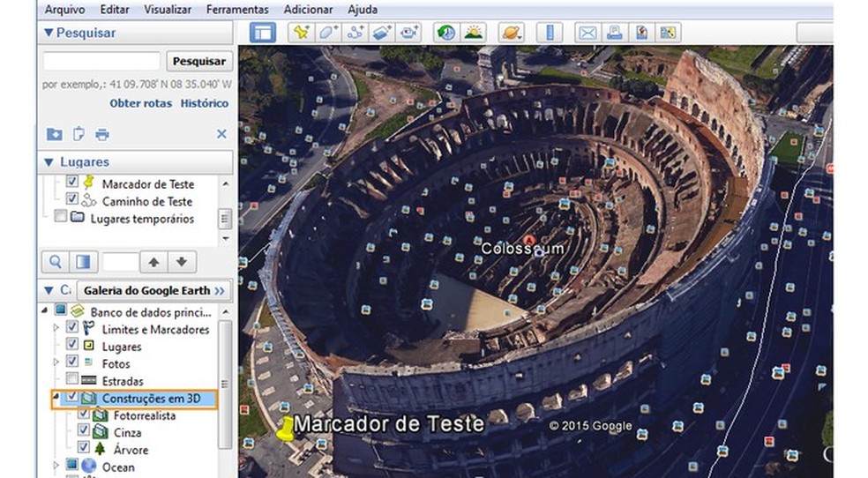Viewport: 868px width, 478px height.
Task: Expand the Fotos layer node
Action: [56, 362]
